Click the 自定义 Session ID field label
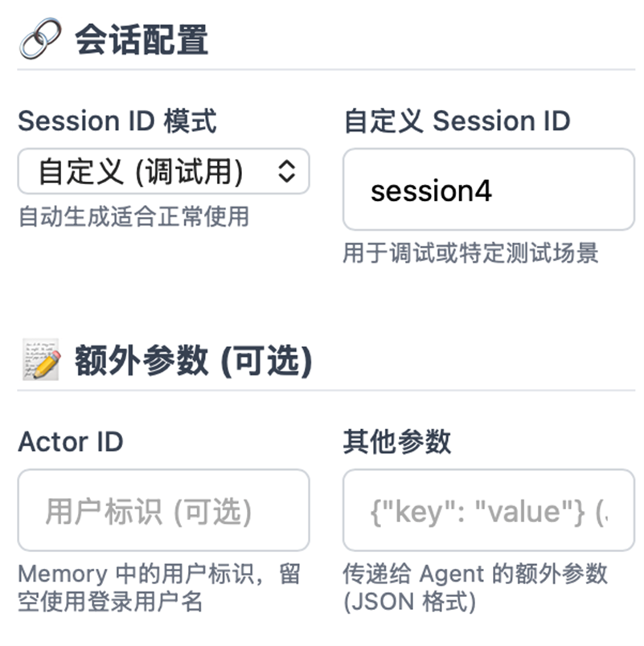 click(457, 121)
